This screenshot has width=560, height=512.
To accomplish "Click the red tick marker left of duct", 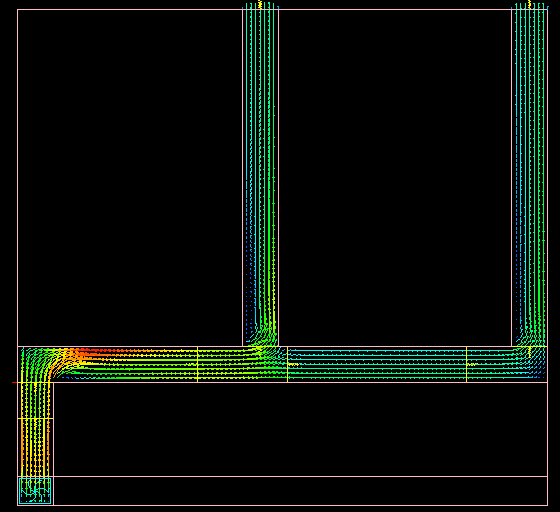I will 15,382.
